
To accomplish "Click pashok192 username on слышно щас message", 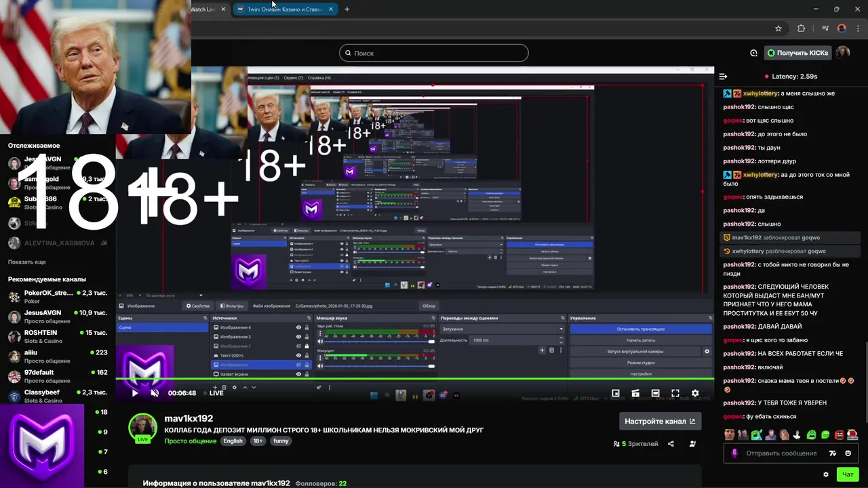I will pos(739,107).
